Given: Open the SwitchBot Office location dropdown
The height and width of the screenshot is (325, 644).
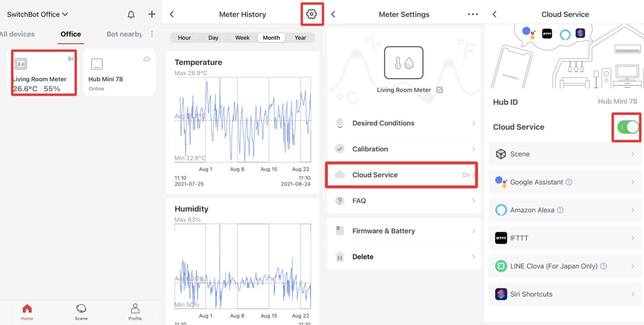Looking at the screenshot, I should pyautogui.click(x=38, y=14).
